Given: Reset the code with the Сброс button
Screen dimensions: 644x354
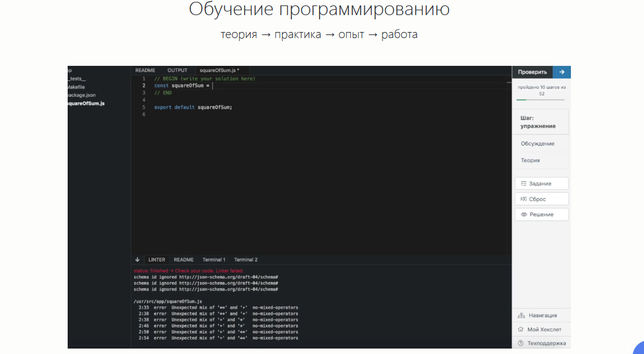Looking at the screenshot, I should (x=541, y=199).
